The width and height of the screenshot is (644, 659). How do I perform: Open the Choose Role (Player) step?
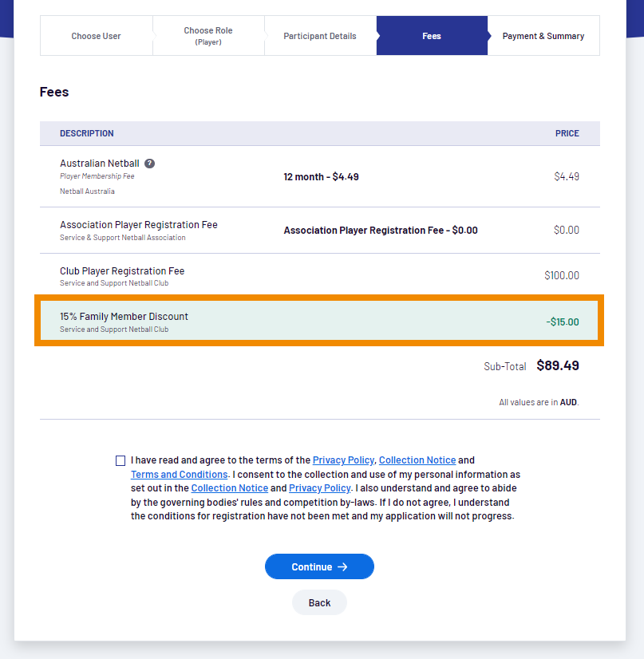pos(208,36)
